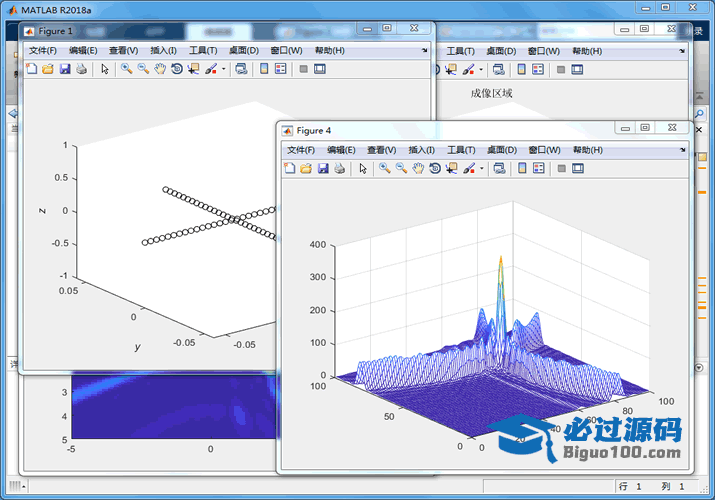Insert Colorbar icon in Figure 1 toolbar
Image resolution: width=715 pixels, height=500 pixels.
pos(264,69)
